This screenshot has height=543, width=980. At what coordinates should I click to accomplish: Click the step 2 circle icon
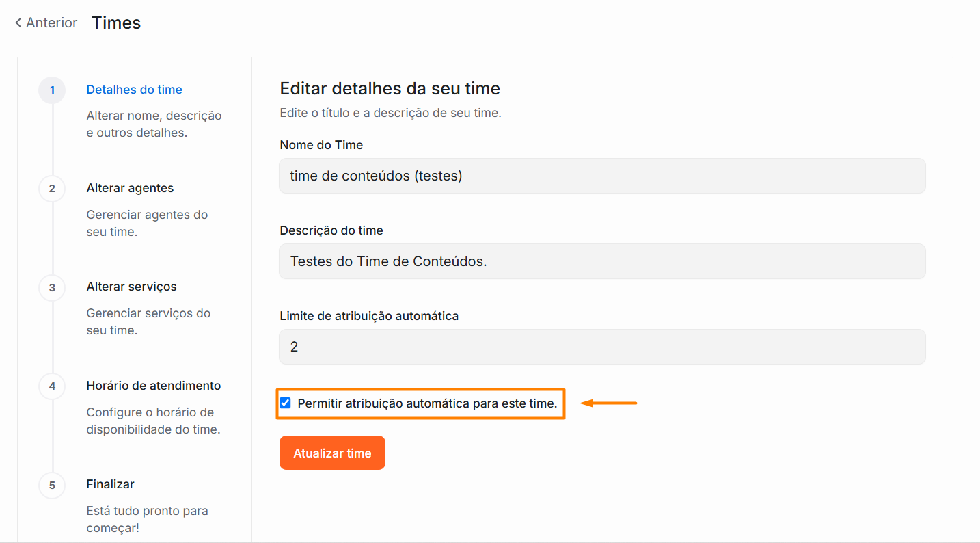[x=52, y=189]
